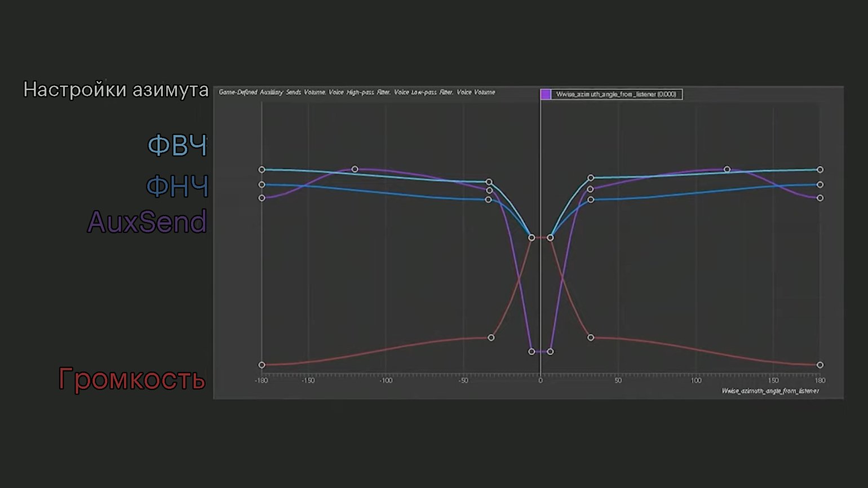
Task: Click converging curve point just left of zero
Action: [532, 238]
